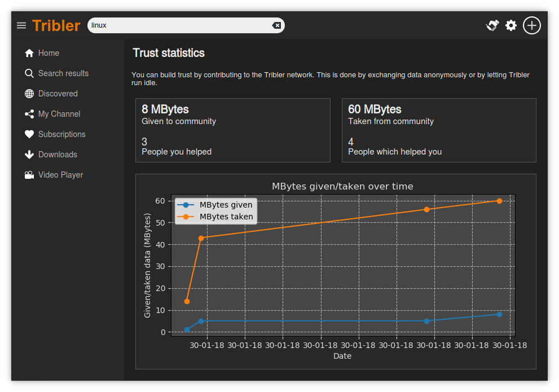Go to Home page

[49, 53]
